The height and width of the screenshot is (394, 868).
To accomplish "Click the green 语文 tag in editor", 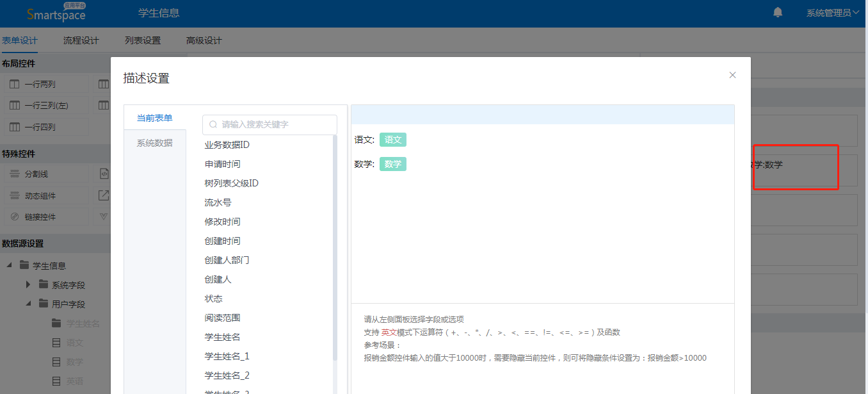I will click(393, 140).
